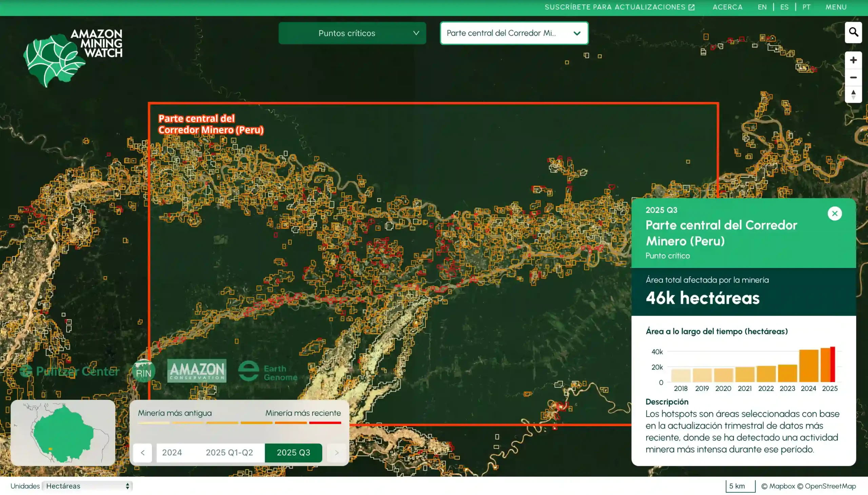The height and width of the screenshot is (495, 868).
Task: Open the ACERCA page
Action: [727, 7]
